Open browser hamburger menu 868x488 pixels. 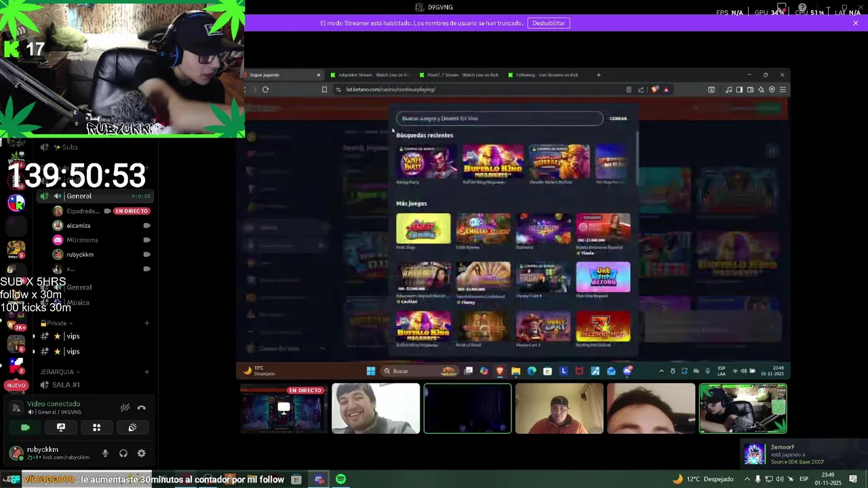point(783,89)
